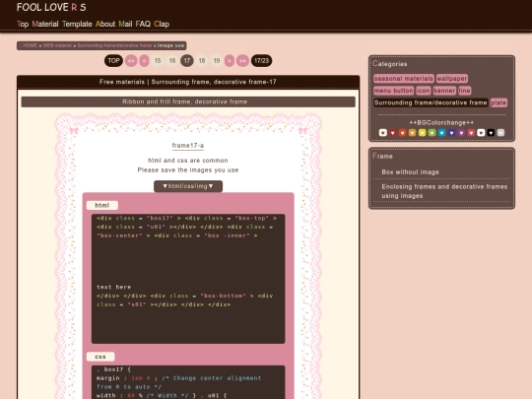This screenshot has height=399, width=532.
Task: Change background to green heart swatch
Action: [432, 133]
